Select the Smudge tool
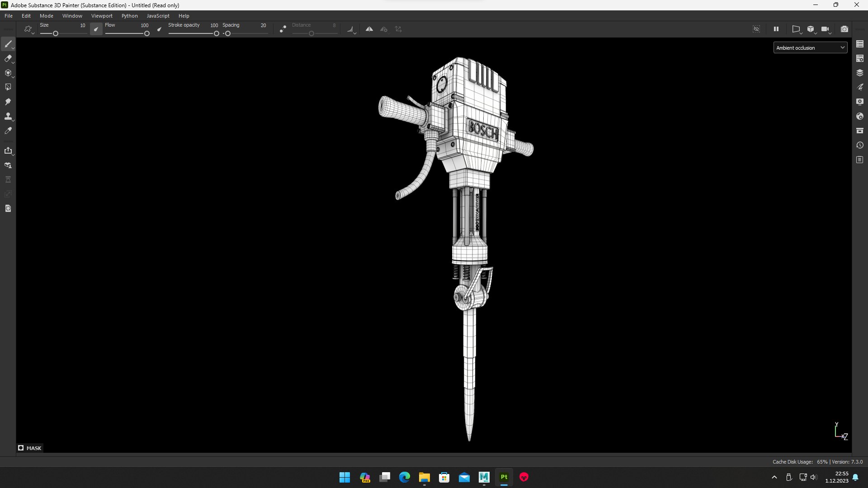The width and height of the screenshot is (868, 488). click(8, 102)
